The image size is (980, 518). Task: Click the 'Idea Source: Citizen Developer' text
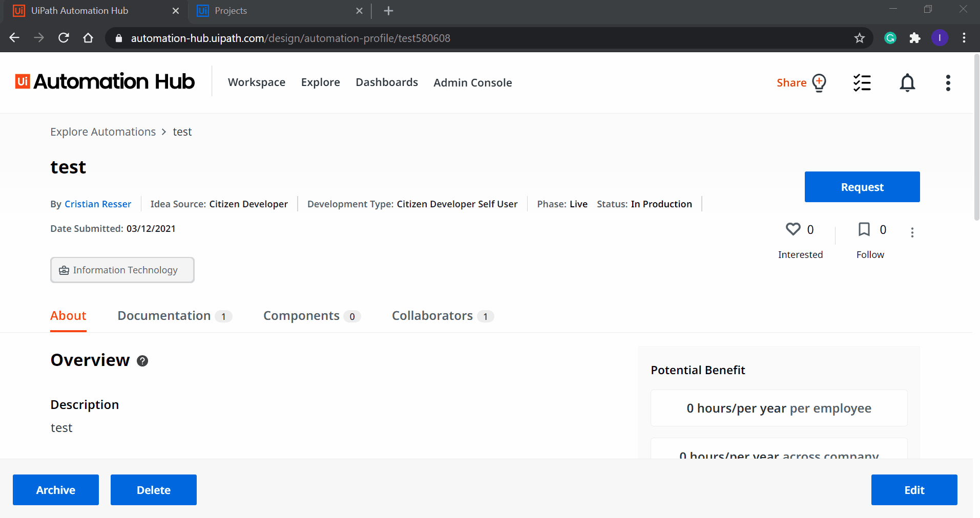click(219, 204)
